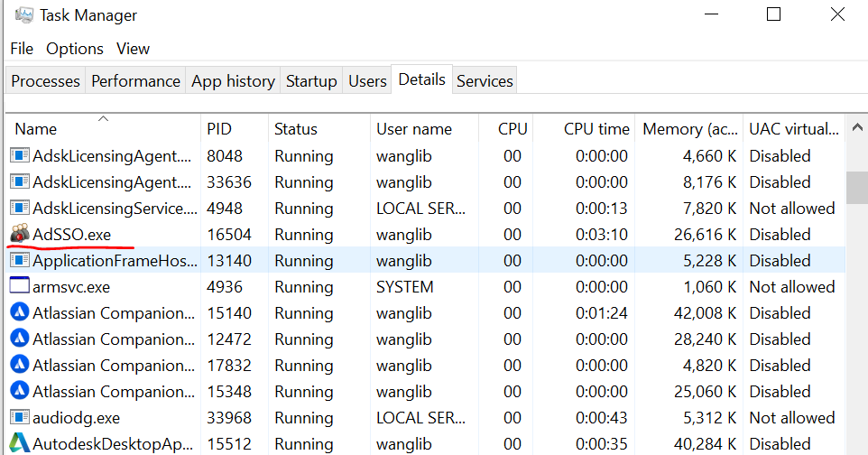This screenshot has height=455, width=868.
Task: Click the AutodeskDesktopApp process icon
Action: point(19,444)
